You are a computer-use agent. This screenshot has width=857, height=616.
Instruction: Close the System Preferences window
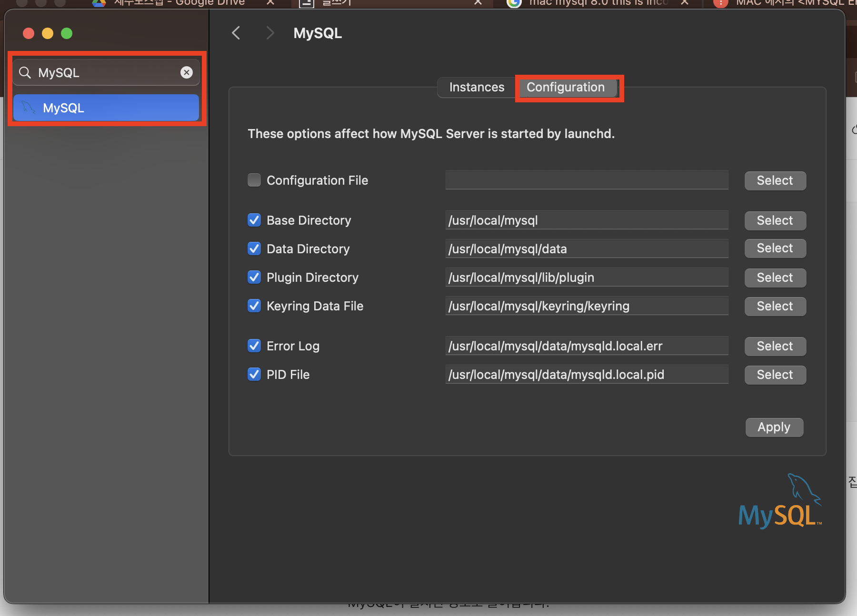pos(29,33)
